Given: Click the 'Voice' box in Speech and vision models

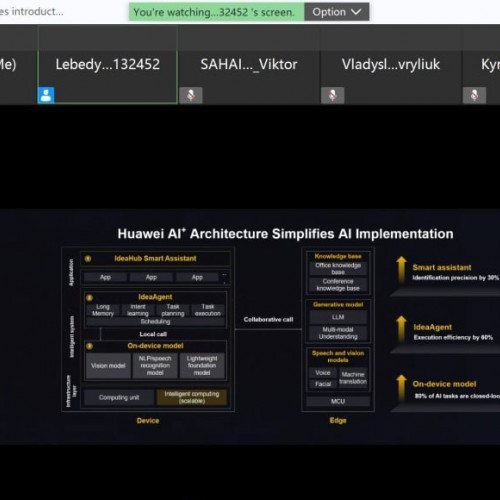Looking at the screenshot, I should [x=323, y=373].
